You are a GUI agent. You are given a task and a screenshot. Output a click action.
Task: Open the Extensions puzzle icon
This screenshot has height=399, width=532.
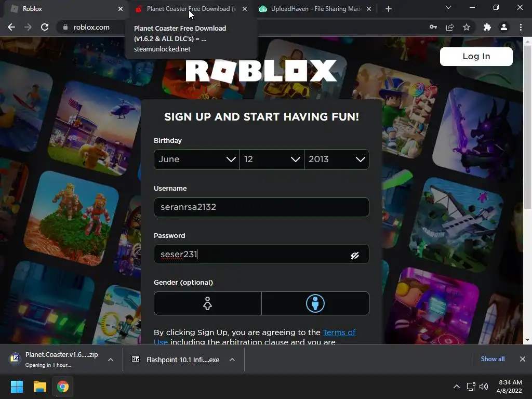click(487, 27)
